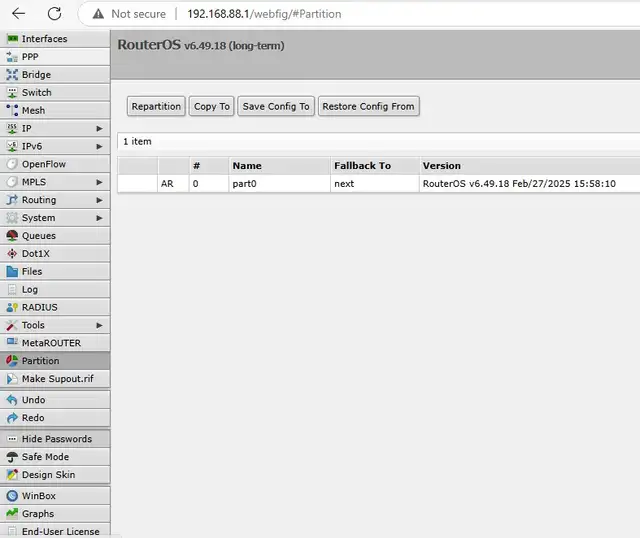640x538 pixels.
Task: Click the Bridge sidebar icon
Action: tap(12, 75)
